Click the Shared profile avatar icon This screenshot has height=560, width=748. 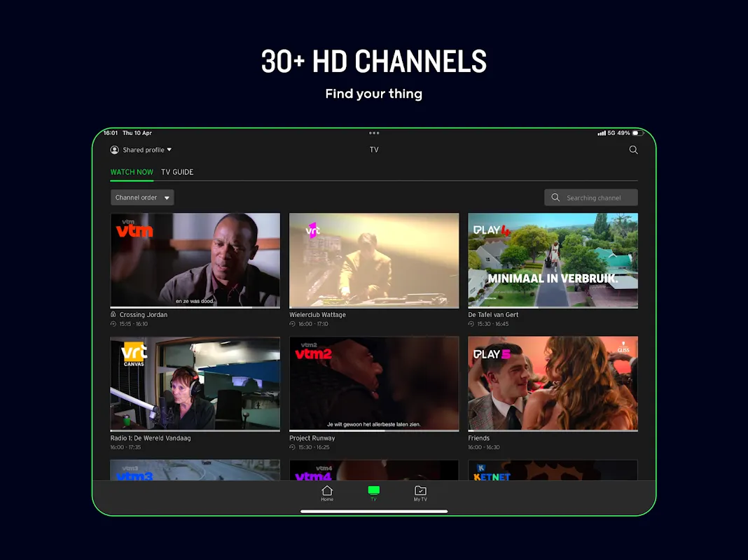point(114,150)
